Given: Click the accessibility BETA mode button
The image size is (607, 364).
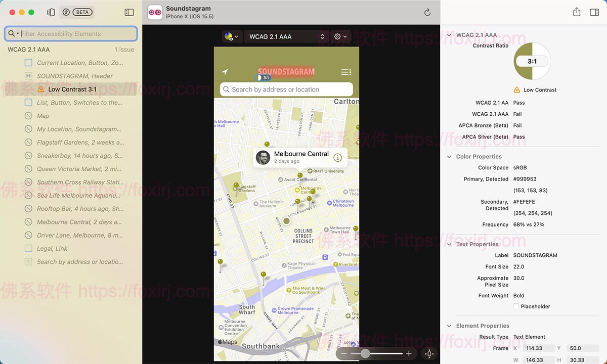Looking at the screenshot, I should (x=76, y=12).
